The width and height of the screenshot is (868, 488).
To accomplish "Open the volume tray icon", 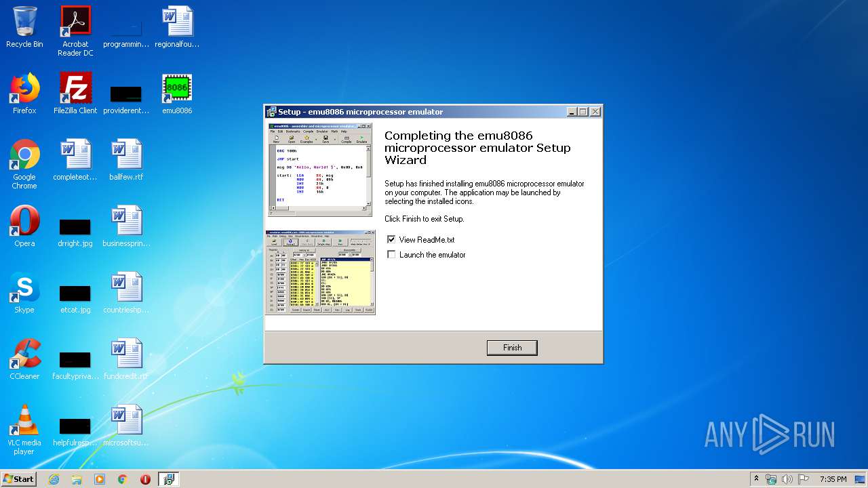I will pos(787,479).
